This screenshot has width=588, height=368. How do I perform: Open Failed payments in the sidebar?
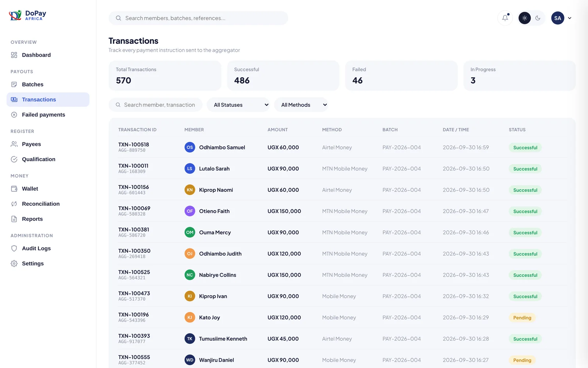[48, 114]
